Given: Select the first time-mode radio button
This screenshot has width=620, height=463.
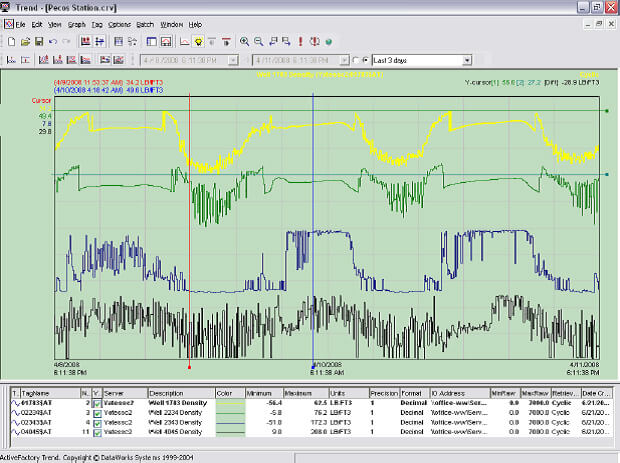Looking at the screenshot, I should [355, 60].
